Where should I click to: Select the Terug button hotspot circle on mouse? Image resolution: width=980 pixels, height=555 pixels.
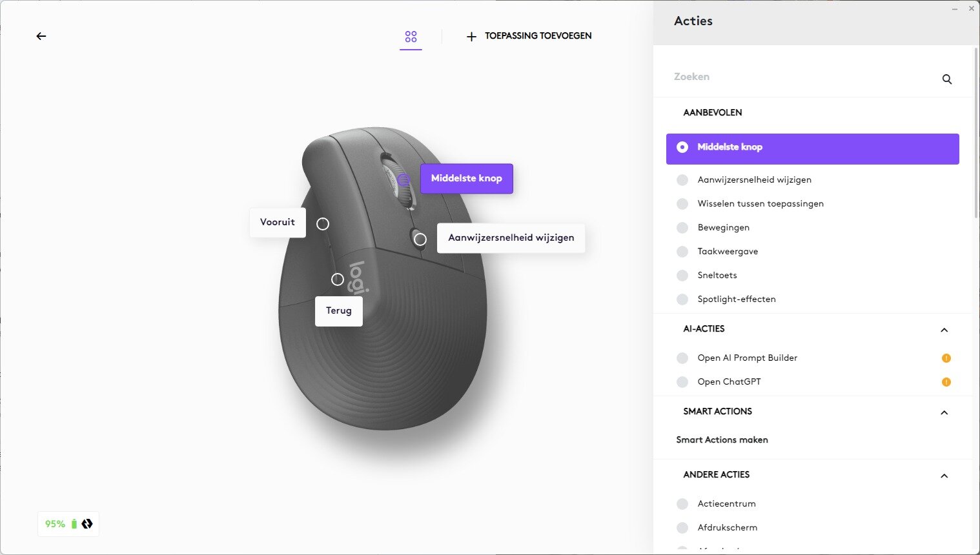coord(338,279)
